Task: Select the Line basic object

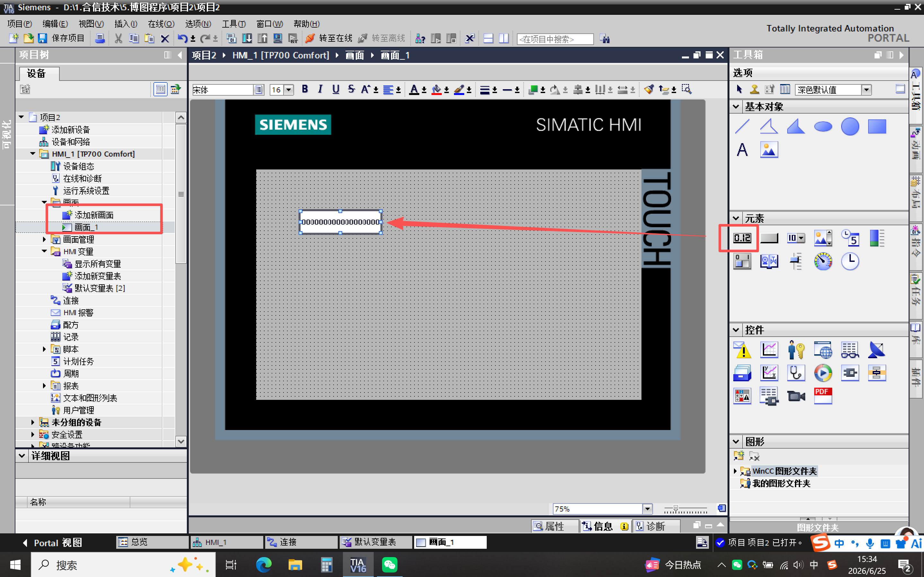Action: coord(742,127)
